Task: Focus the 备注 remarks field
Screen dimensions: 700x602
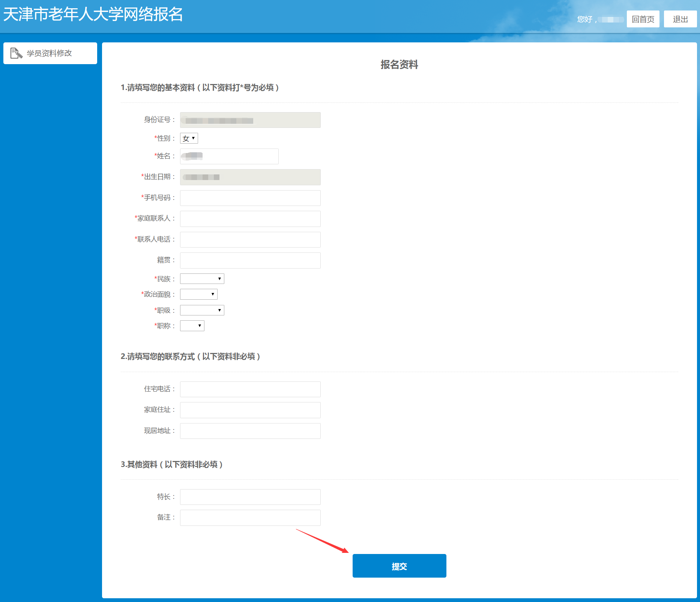Action: (x=250, y=518)
